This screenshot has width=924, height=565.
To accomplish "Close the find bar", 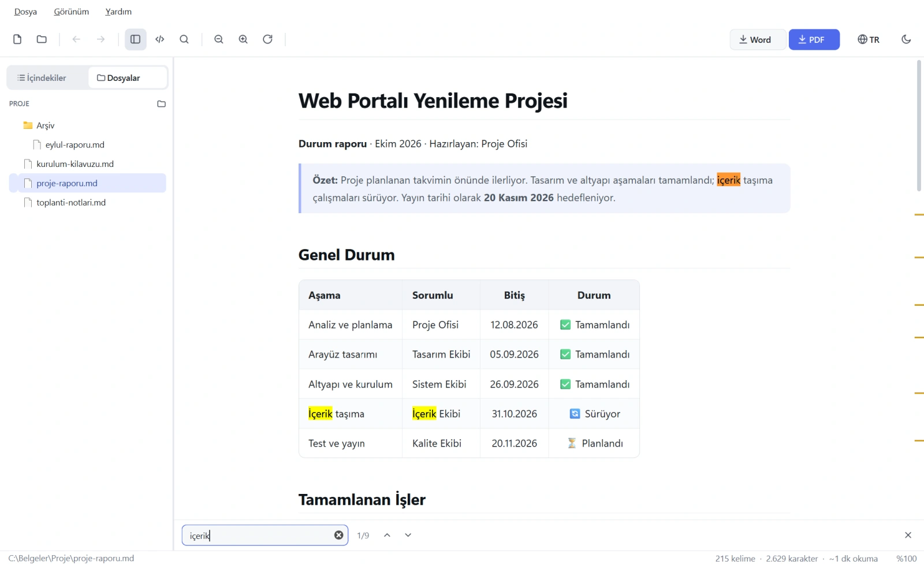I will (908, 536).
